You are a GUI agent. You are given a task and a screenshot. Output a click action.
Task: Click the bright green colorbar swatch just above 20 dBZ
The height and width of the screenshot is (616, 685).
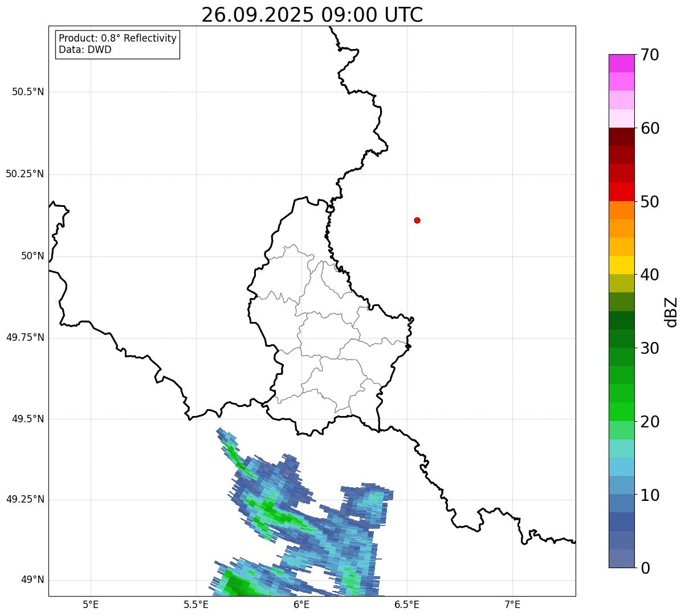621,412
